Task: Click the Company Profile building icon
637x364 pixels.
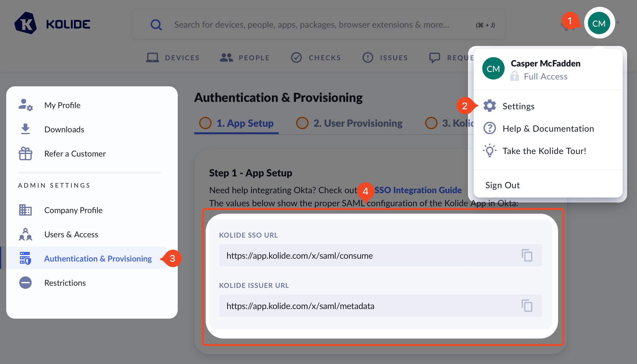Action: click(x=25, y=210)
